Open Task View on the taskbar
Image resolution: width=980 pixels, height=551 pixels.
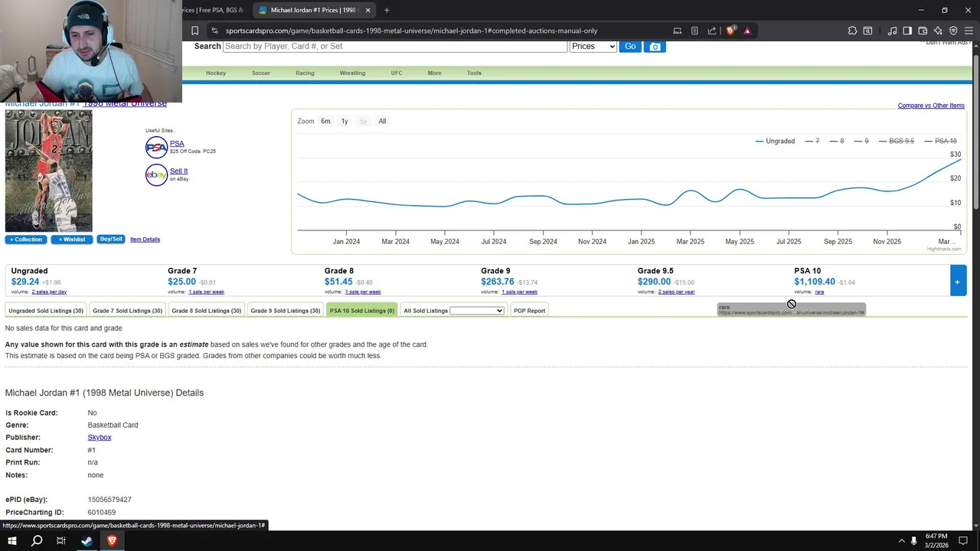61,541
